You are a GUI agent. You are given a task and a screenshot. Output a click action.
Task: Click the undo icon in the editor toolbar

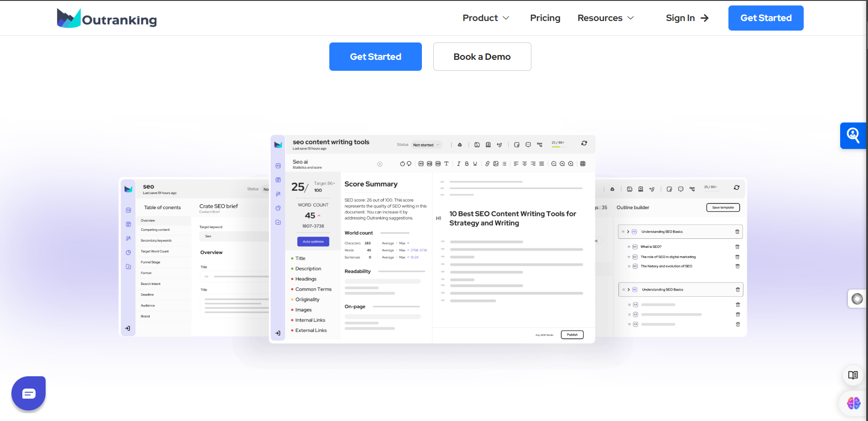(x=402, y=164)
